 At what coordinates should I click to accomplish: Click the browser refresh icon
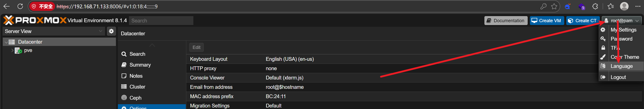[20, 6]
